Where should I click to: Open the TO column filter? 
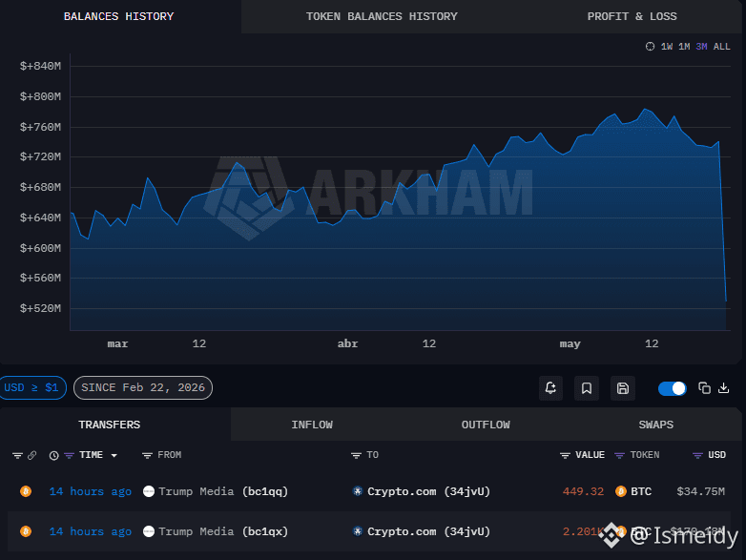tap(356, 456)
